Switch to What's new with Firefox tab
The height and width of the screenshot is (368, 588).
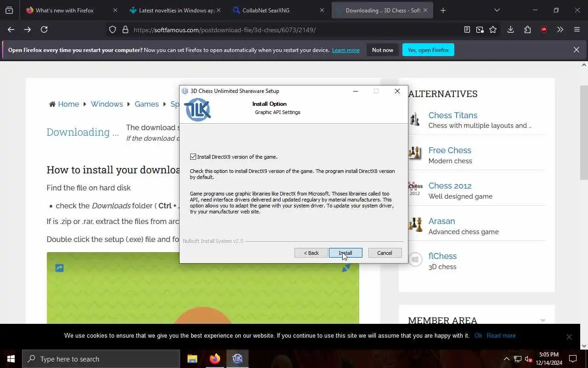[x=64, y=10]
